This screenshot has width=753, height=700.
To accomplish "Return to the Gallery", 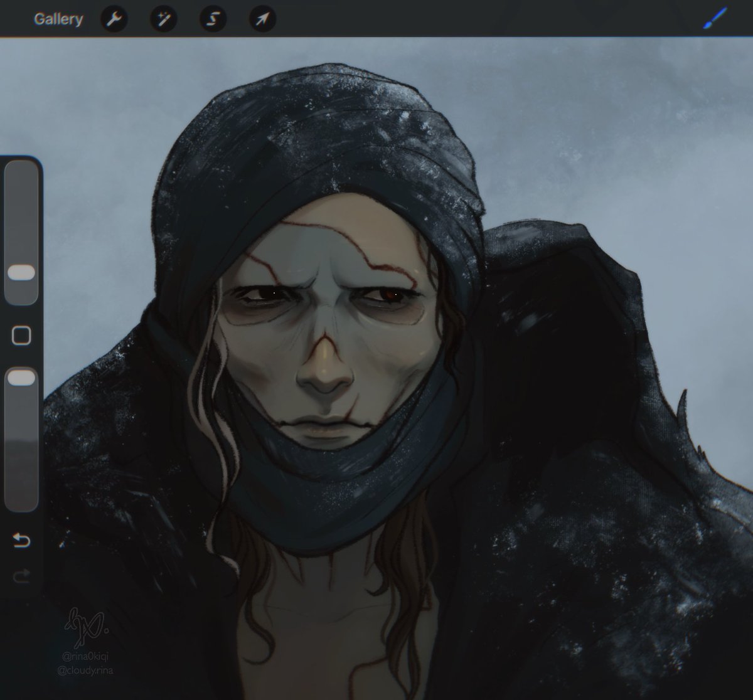I will pyautogui.click(x=58, y=19).
